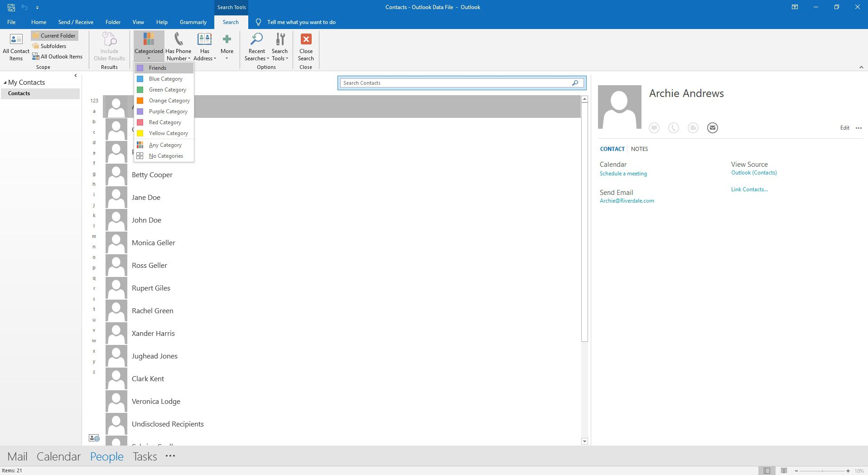Choose Friends category in the list
The image size is (868, 475).
[x=164, y=68]
